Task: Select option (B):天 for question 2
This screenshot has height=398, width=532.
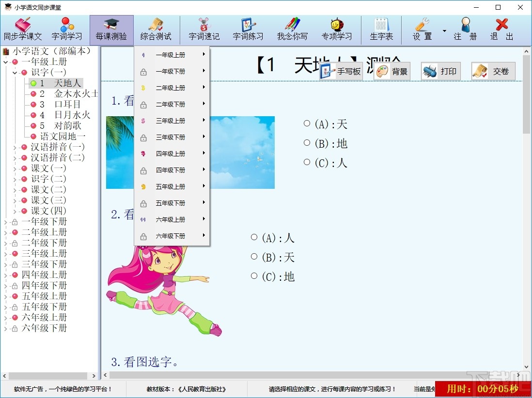Action: pos(254,257)
